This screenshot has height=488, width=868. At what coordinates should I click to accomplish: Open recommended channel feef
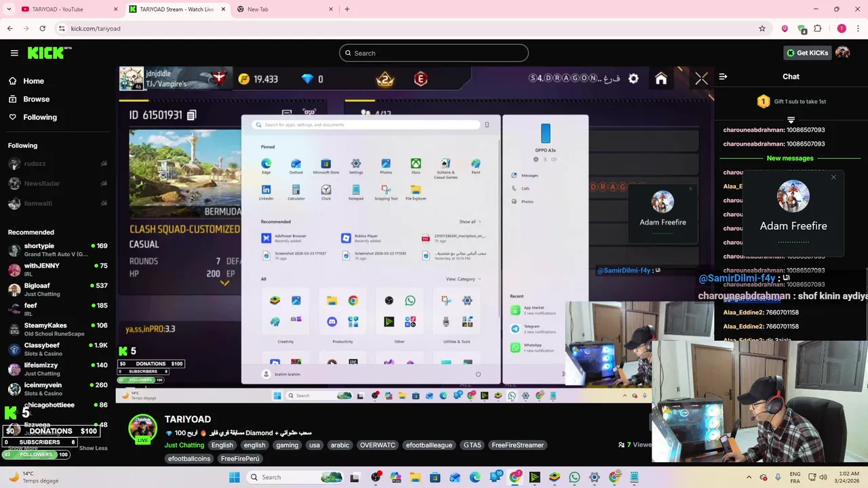tap(58, 309)
